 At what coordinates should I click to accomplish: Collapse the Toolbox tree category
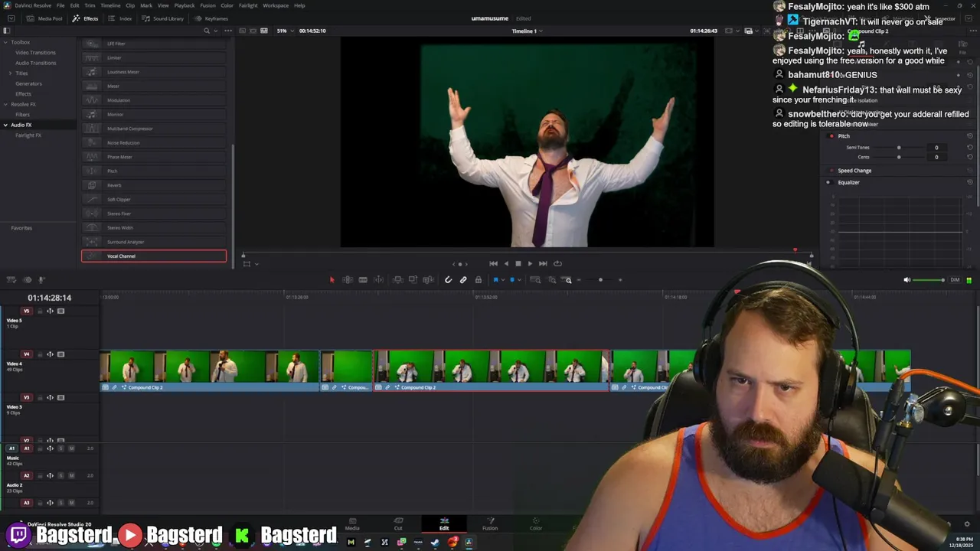point(5,42)
